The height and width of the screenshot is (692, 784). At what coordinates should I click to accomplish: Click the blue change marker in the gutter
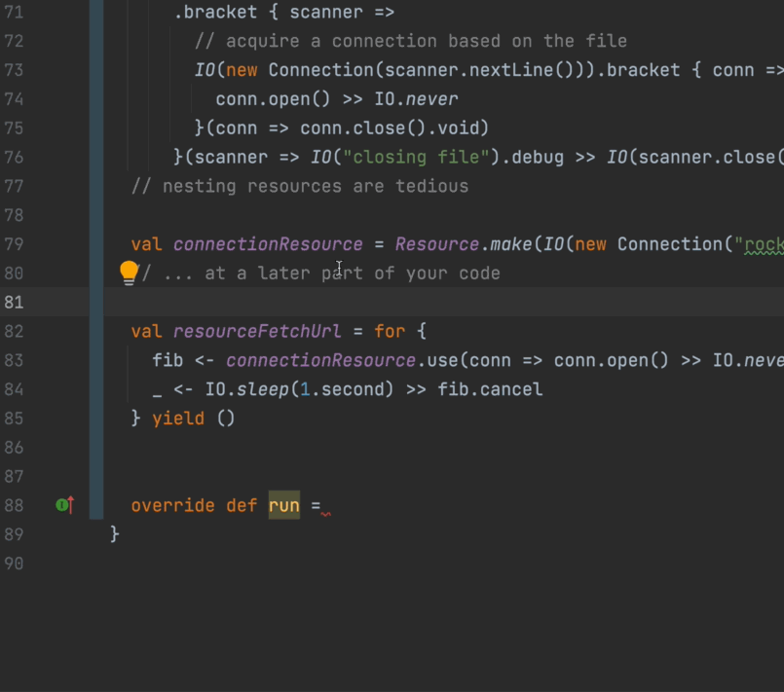(96, 243)
